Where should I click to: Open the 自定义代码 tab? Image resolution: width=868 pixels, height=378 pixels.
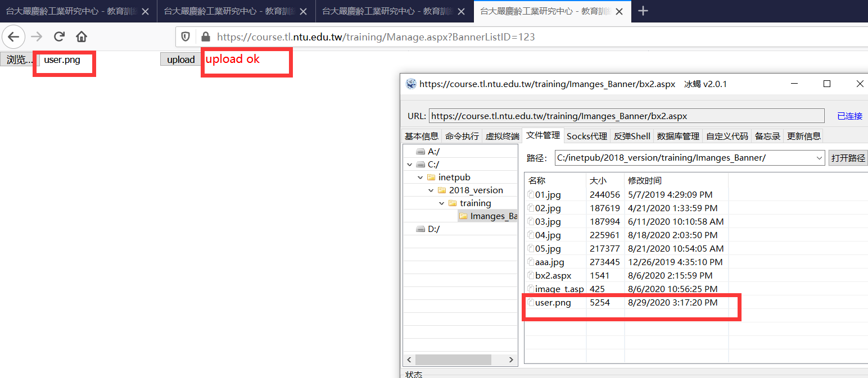point(727,136)
